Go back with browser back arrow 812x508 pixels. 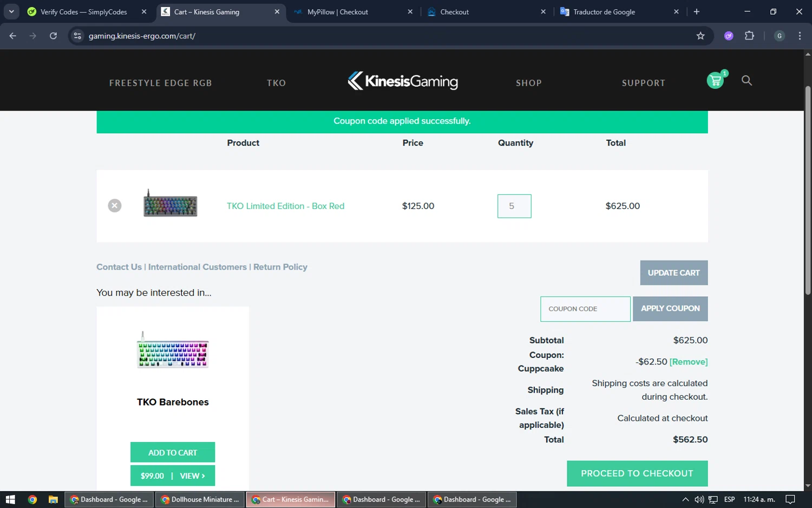tap(13, 36)
